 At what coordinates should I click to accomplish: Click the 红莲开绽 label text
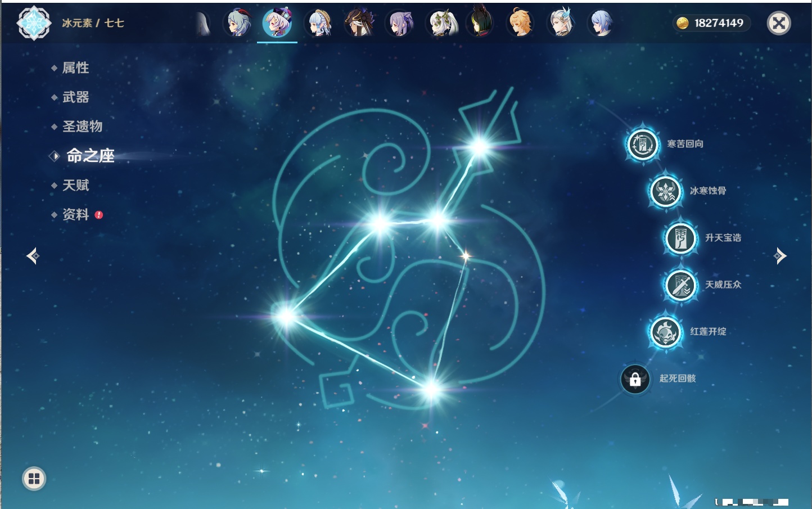[708, 332]
